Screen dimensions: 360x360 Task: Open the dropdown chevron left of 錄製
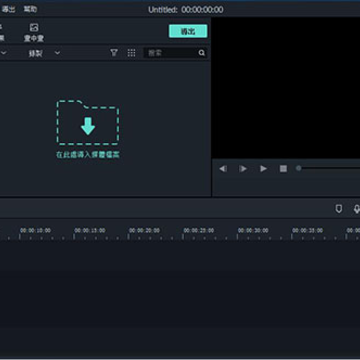click(4, 53)
